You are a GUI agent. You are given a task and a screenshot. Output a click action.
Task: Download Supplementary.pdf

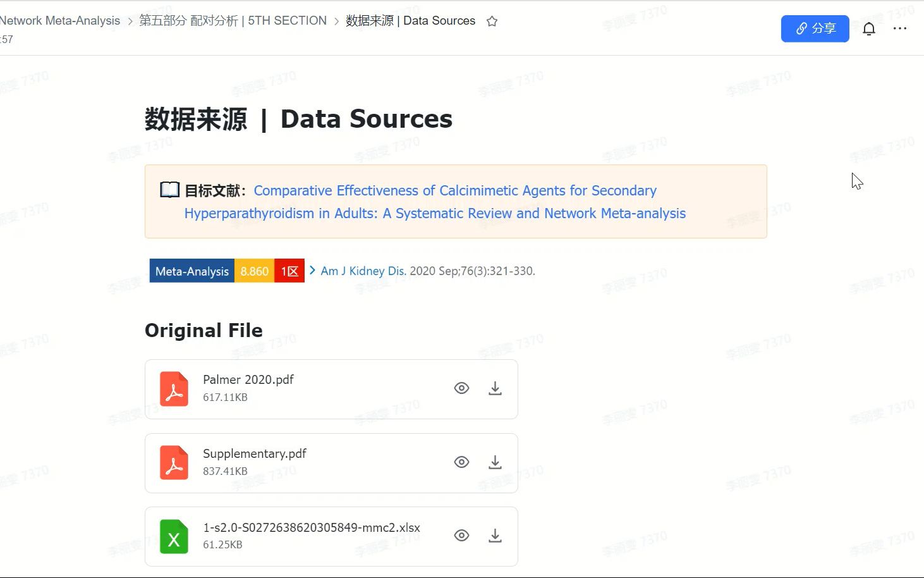[x=495, y=462]
